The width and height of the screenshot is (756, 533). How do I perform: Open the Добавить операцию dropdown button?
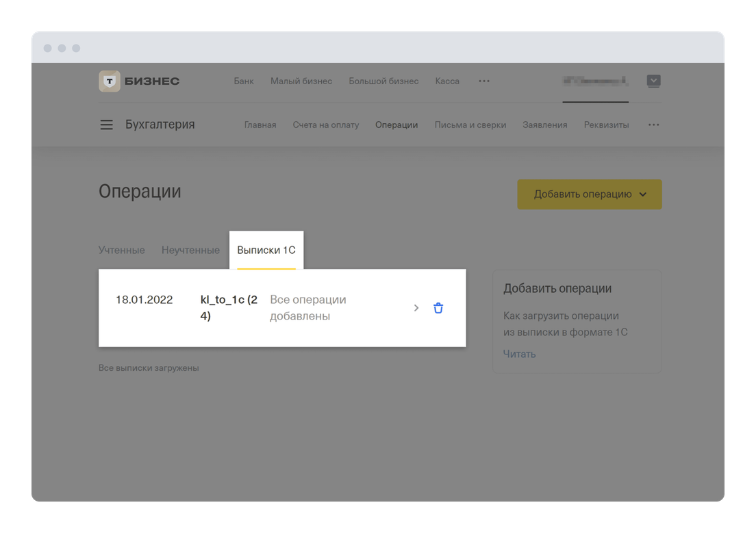[589, 194]
